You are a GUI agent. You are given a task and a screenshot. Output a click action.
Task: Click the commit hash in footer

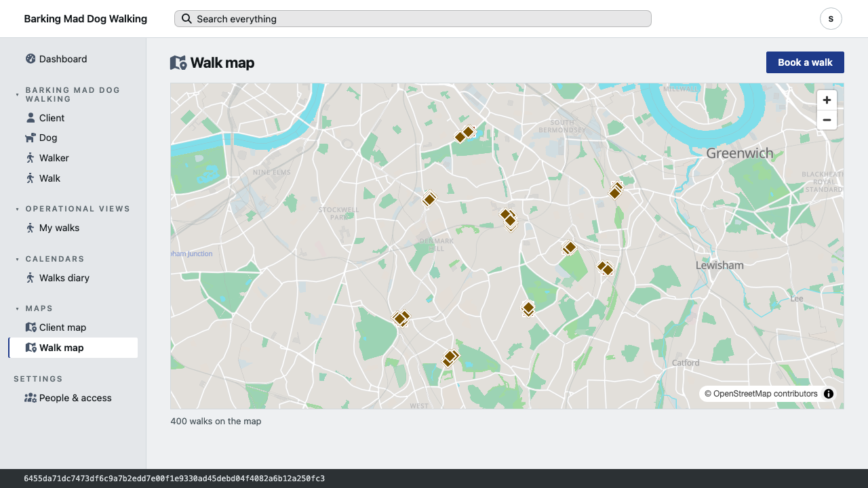(174, 479)
